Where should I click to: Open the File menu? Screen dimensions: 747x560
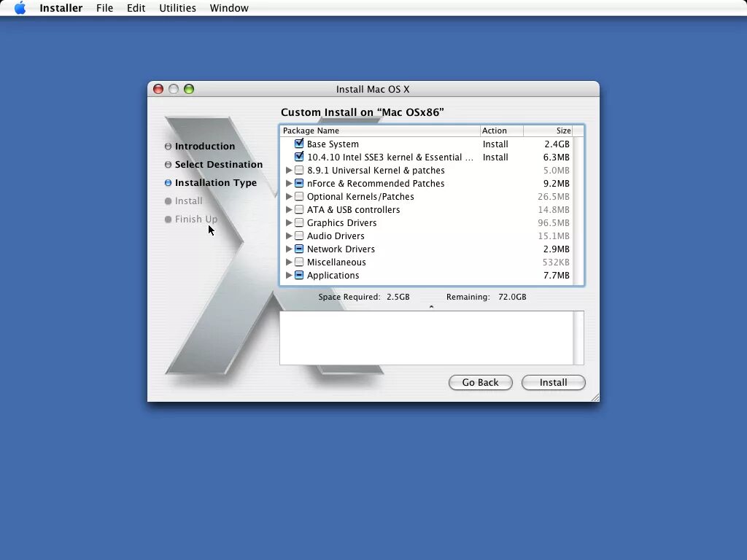[x=104, y=8]
